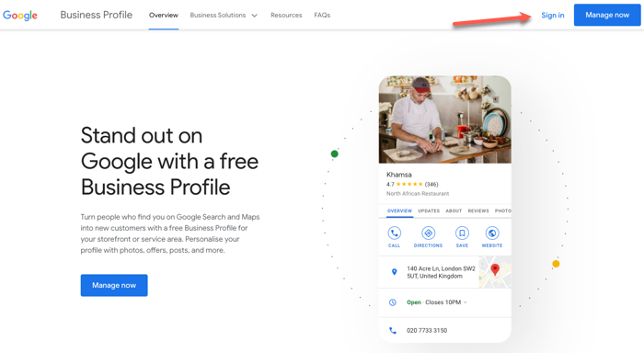Click the 4.7 star rating
Viewport: 644px width, 353px height.
(x=412, y=184)
